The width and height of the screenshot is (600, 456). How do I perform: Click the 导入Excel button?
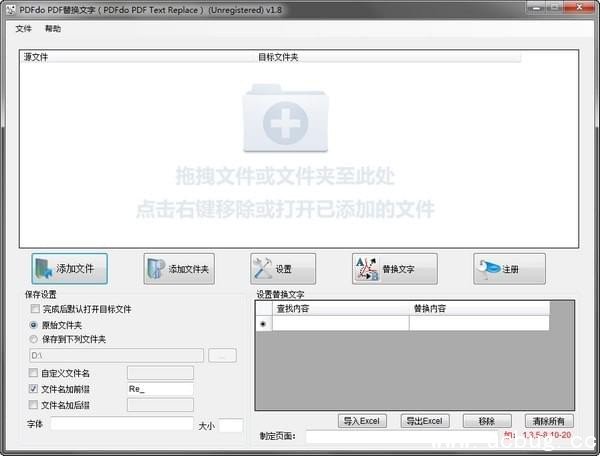362,421
